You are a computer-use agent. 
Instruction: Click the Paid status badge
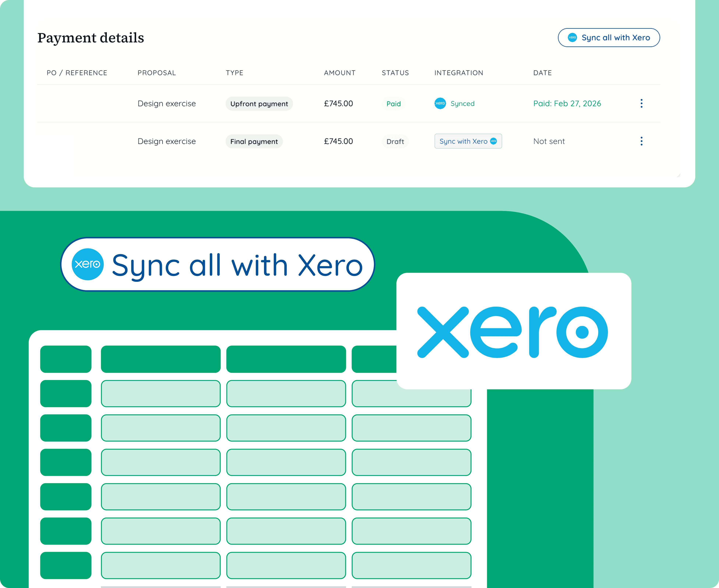393,104
